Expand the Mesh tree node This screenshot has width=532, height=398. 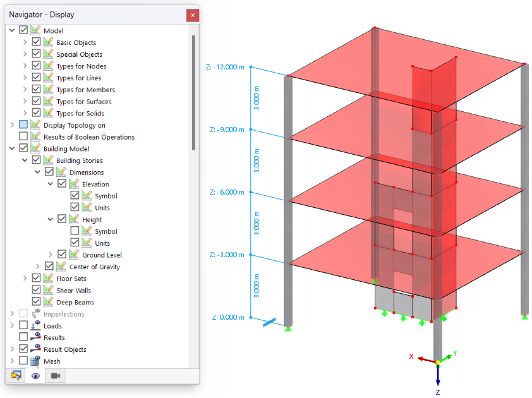point(12,361)
